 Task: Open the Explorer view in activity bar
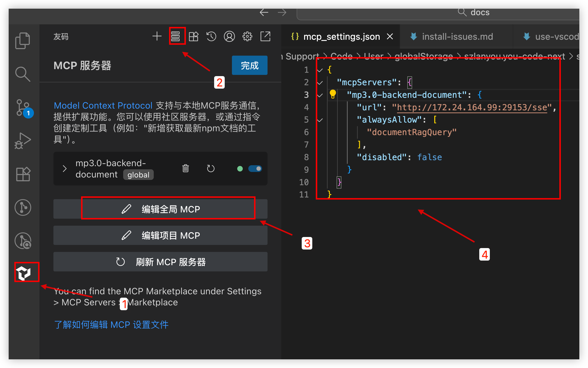click(x=23, y=41)
